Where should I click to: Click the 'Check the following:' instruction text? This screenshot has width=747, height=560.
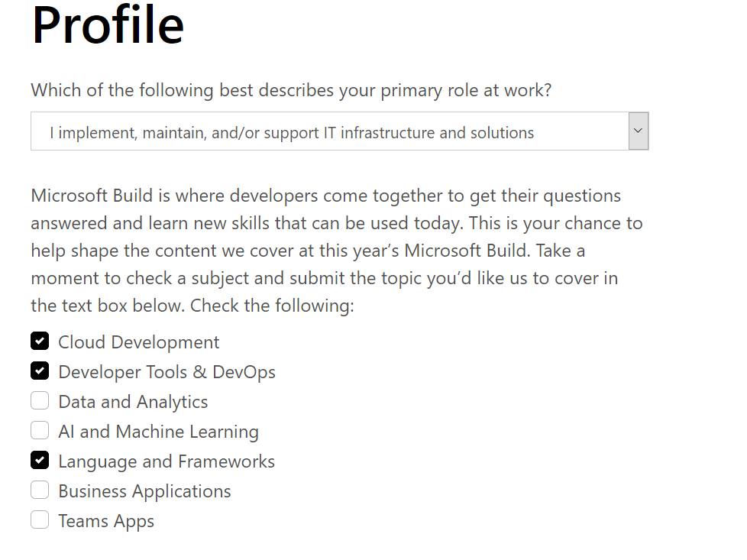[x=272, y=306]
